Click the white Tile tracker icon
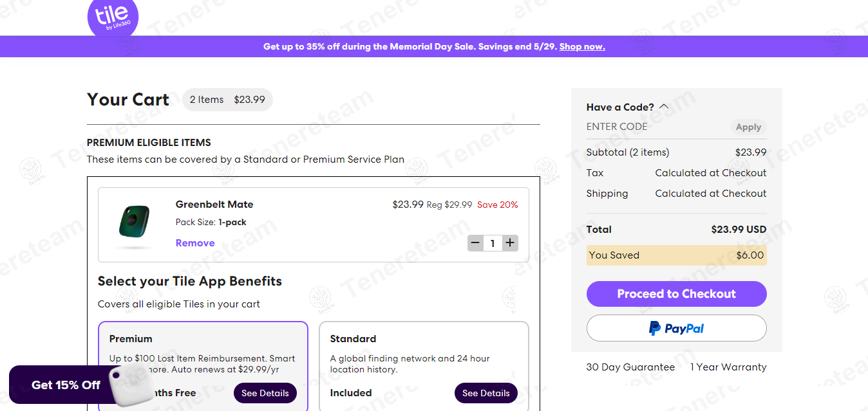This screenshot has width=868, height=411. 131,385
